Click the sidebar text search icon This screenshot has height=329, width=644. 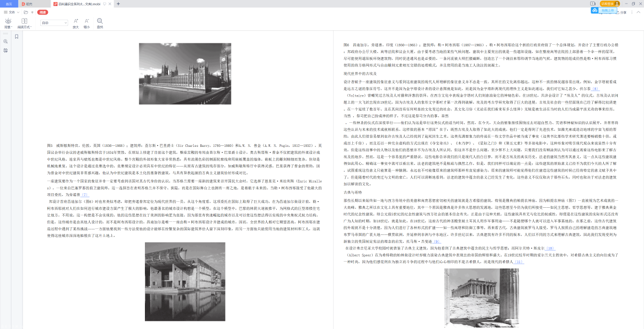coord(6,42)
